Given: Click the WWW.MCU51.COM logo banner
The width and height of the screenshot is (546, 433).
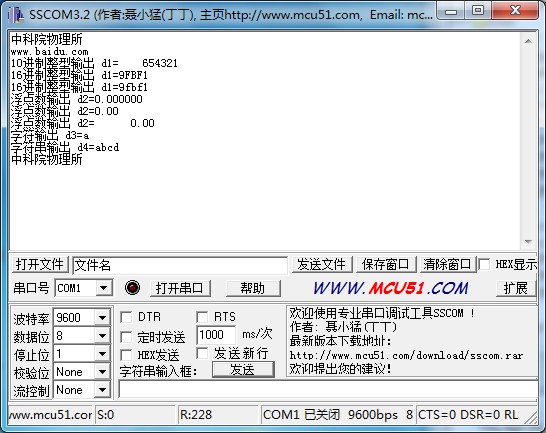Looking at the screenshot, I should 391,288.
